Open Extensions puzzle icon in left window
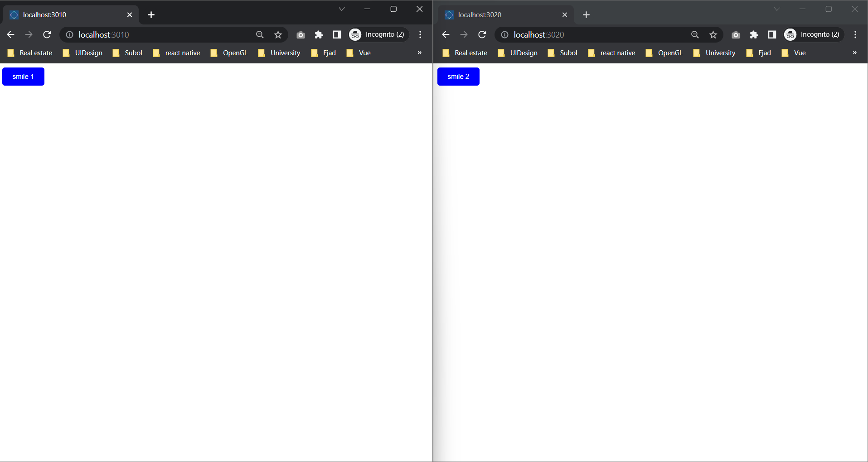The height and width of the screenshot is (462, 868). tap(319, 35)
